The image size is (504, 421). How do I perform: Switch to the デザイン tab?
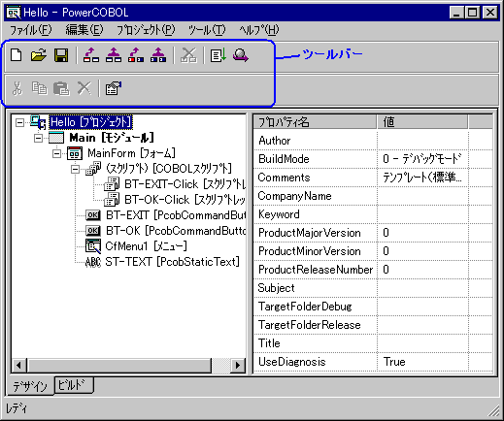tap(30, 386)
